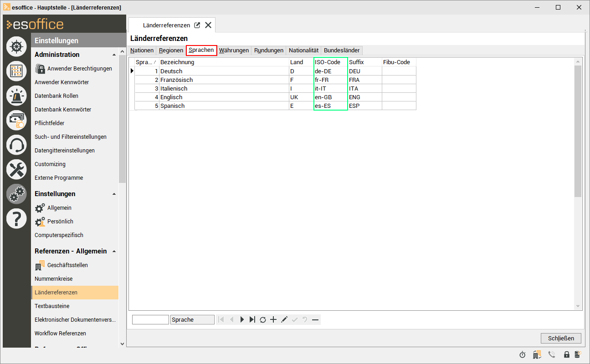
Task: Click the en-GB ISO-Code cell
Action: tap(331, 97)
